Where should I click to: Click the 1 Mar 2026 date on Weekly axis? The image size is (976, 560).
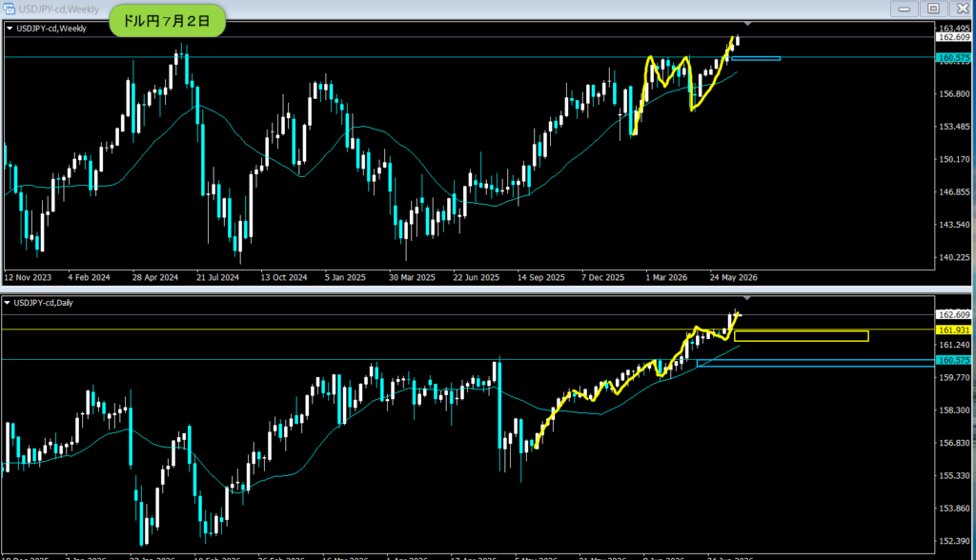[x=666, y=277]
